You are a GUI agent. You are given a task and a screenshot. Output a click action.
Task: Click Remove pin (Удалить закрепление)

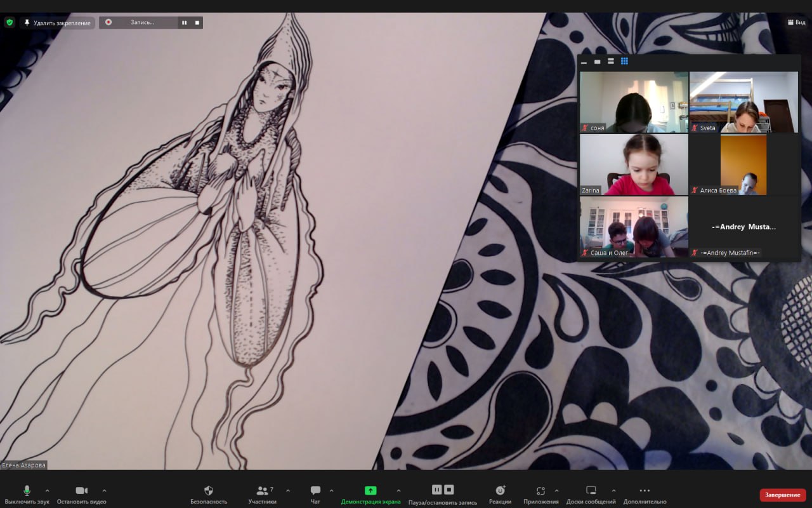pyautogui.click(x=58, y=23)
